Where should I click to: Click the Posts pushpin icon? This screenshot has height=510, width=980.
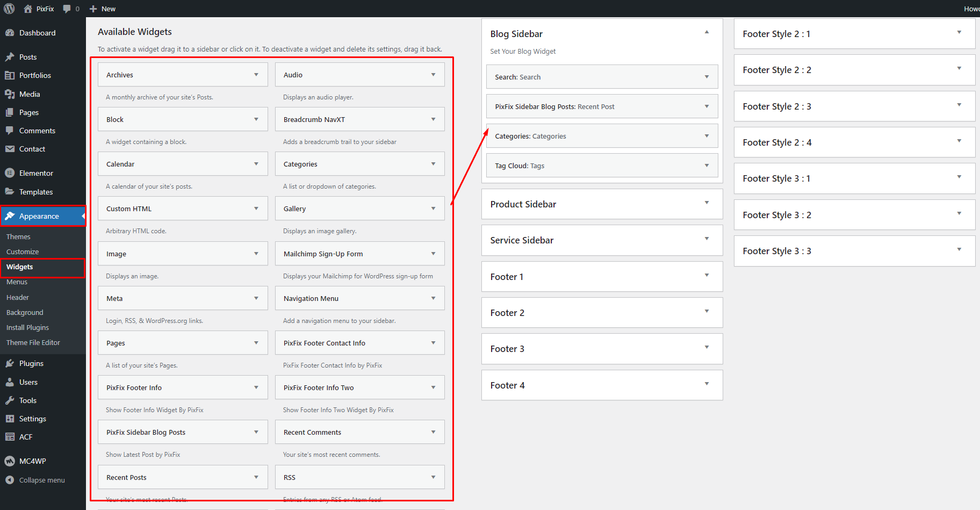click(x=10, y=57)
